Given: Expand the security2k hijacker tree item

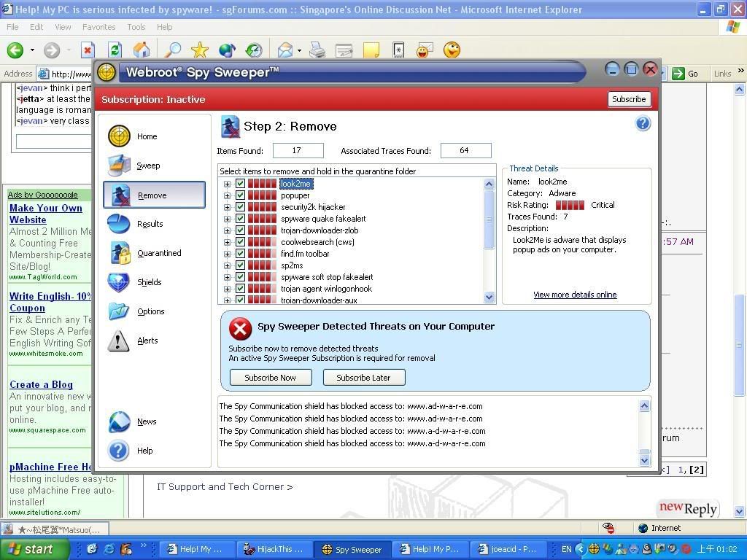Looking at the screenshot, I should [227, 207].
